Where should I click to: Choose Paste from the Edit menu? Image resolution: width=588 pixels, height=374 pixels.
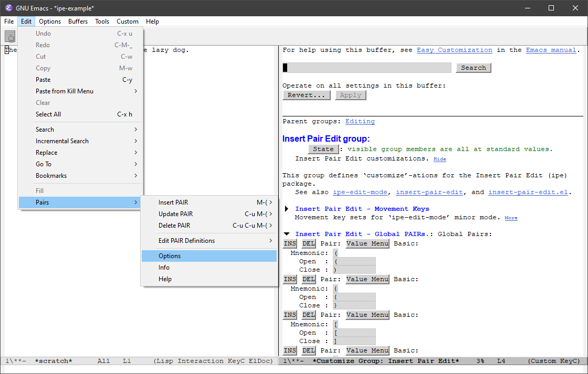[x=80, y=79]
